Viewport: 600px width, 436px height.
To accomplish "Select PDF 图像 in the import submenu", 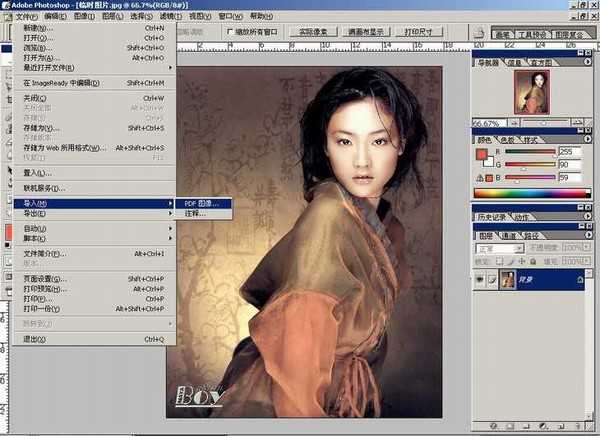I will 205,203.
